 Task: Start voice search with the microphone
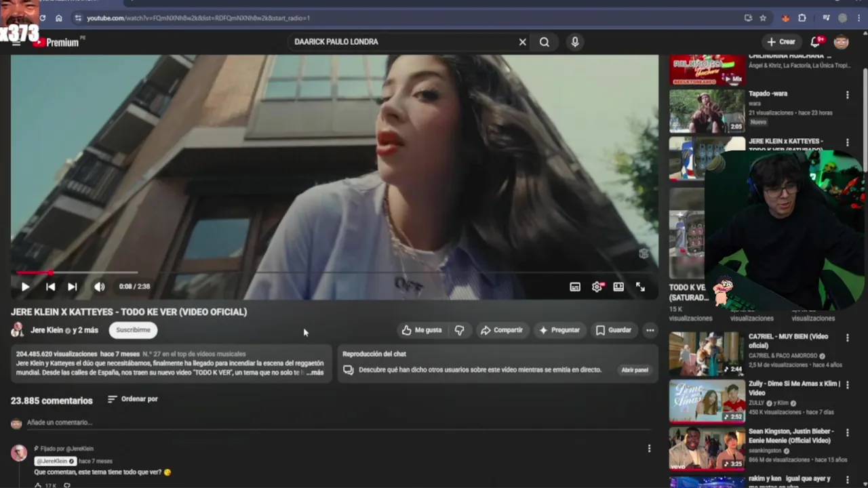(575, 42)
